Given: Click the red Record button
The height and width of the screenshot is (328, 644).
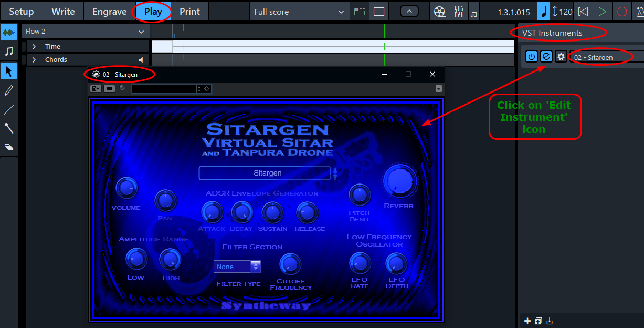Looking at the screenshot, I should (622, 12).
